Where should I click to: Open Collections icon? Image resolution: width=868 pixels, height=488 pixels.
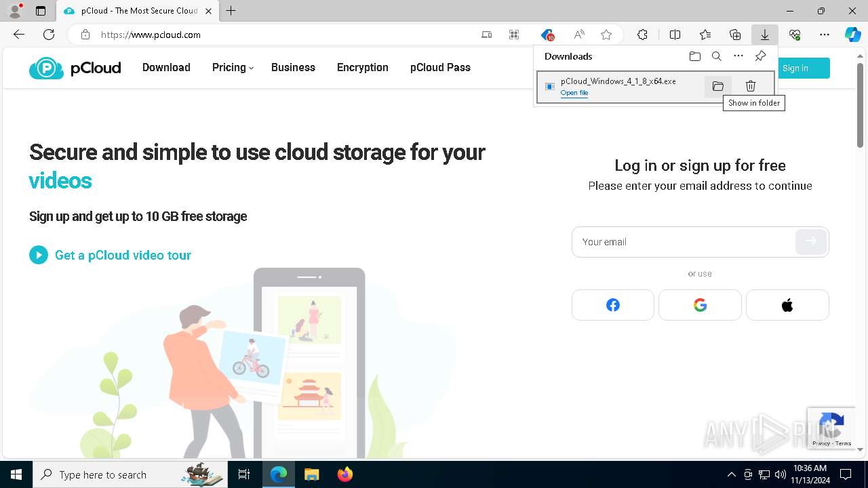[x=735, y=35]
